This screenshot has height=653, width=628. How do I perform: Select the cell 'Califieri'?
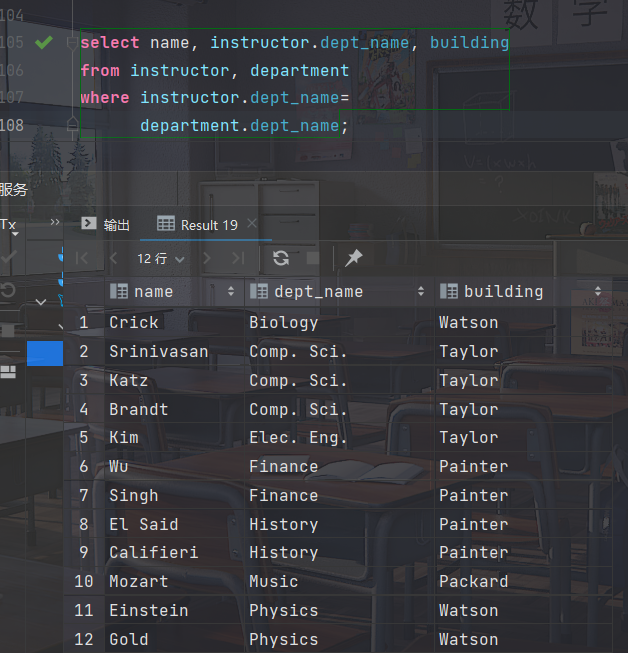click(x=174, y=553)
